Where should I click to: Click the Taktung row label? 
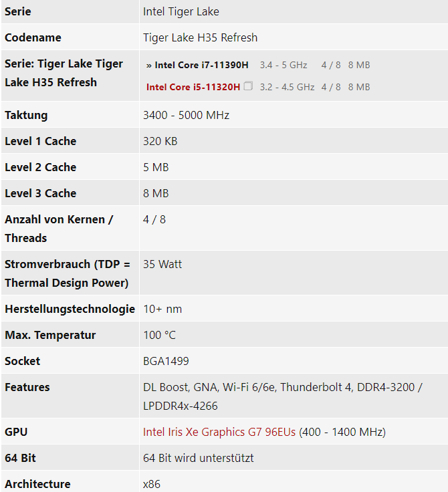[x=26, y=115]
